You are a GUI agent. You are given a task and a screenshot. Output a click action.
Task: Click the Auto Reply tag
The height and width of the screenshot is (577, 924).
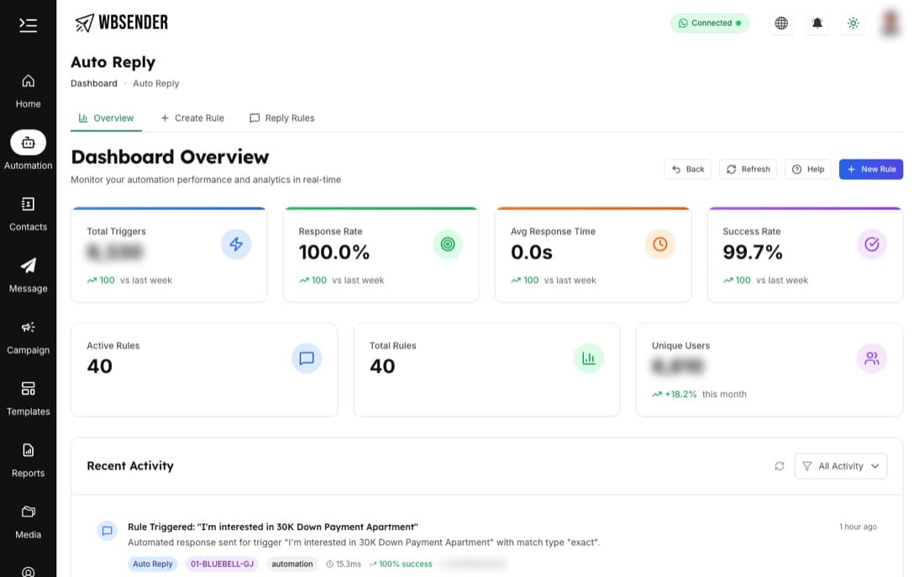[x=153, y=564]
